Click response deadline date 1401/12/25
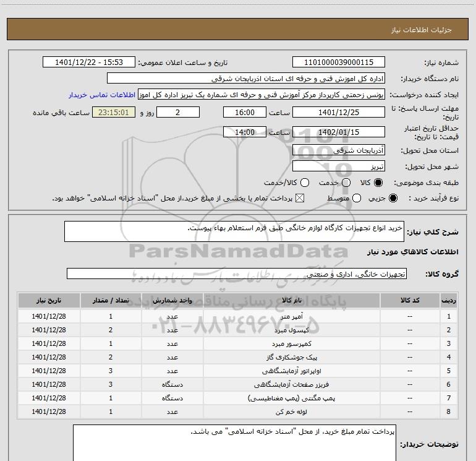Screen dimensions: 476x461 tap(339, 113)
